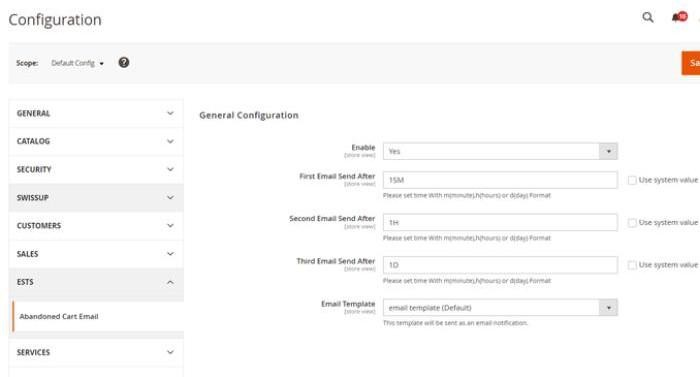Expand the GENERAL section chevron
This screenshot has height=377, width=700.
click(170, 113)
